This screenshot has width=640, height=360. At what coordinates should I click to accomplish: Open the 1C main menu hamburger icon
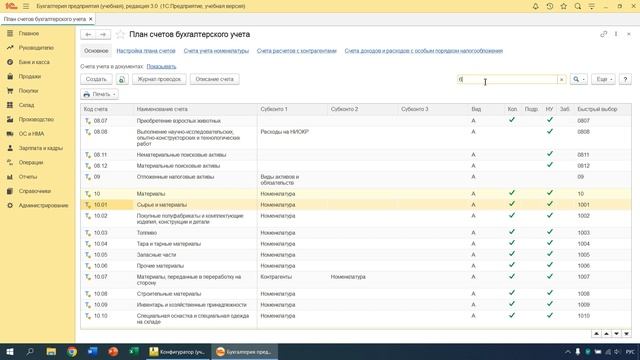26,6
